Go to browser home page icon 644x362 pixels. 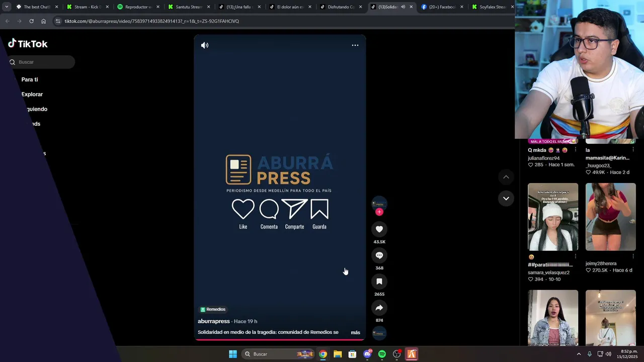pyautogui.click(x=43, y=21)
